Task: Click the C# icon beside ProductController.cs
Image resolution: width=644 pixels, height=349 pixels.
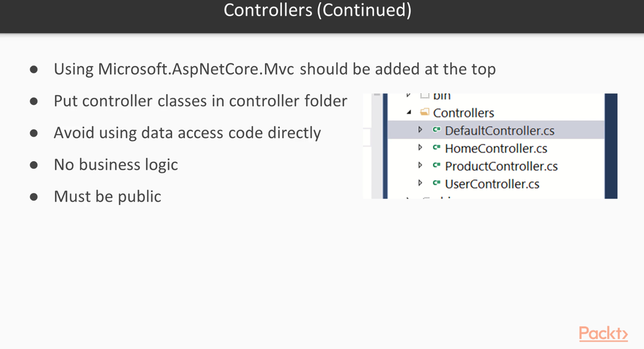Action: click(x=436, y=166)
